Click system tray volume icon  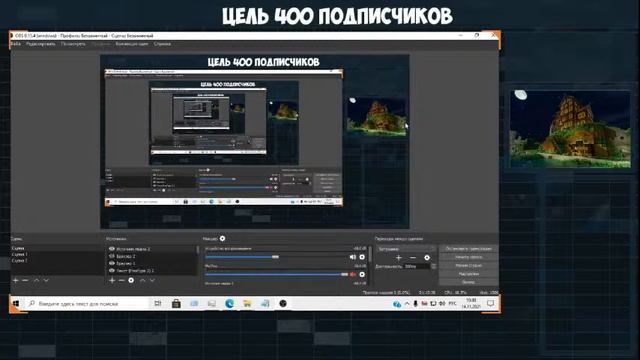pyautogui.click(x=442, y=304)
